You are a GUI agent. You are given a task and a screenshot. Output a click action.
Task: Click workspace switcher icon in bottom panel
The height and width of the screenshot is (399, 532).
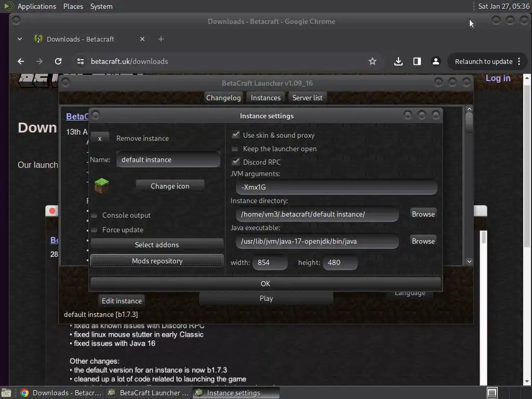coord(492,393)
